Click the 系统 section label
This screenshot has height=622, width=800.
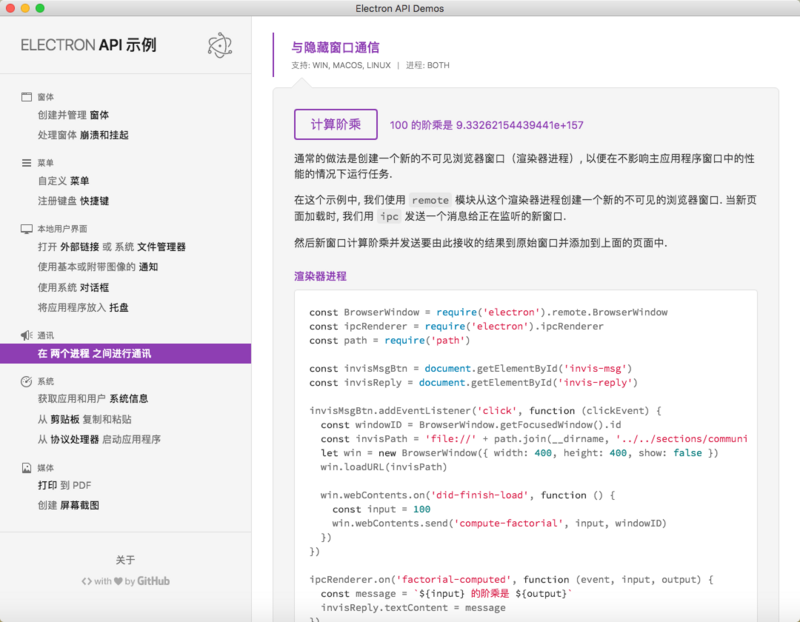45,381
